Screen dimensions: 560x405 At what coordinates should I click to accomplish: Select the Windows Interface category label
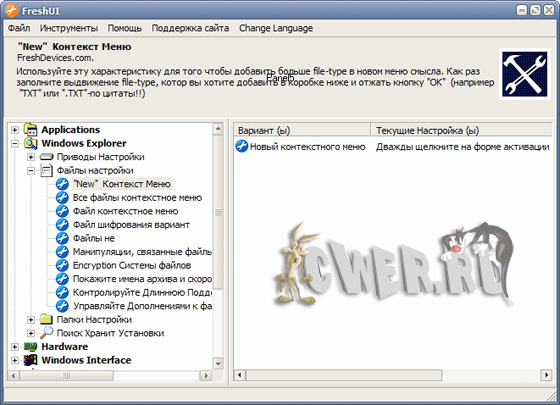(x=86, y=360)
